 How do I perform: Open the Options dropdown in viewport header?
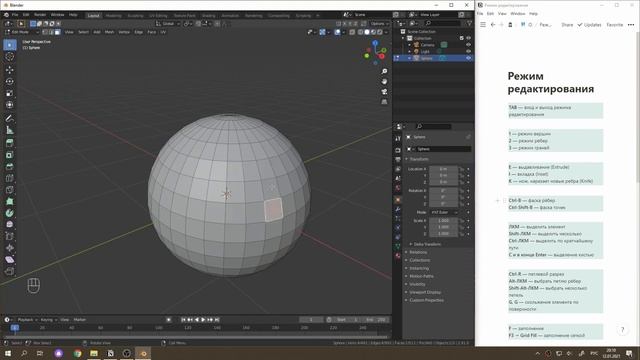(x=379, y=24)
